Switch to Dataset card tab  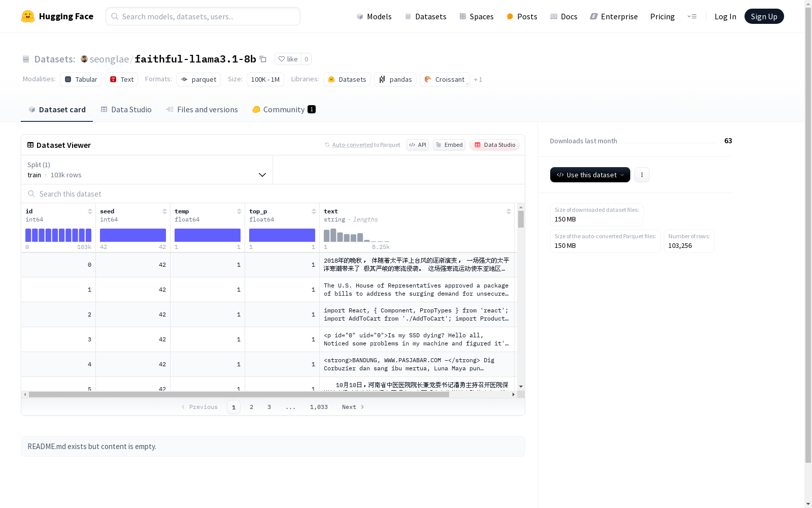(x=57, y=110)
